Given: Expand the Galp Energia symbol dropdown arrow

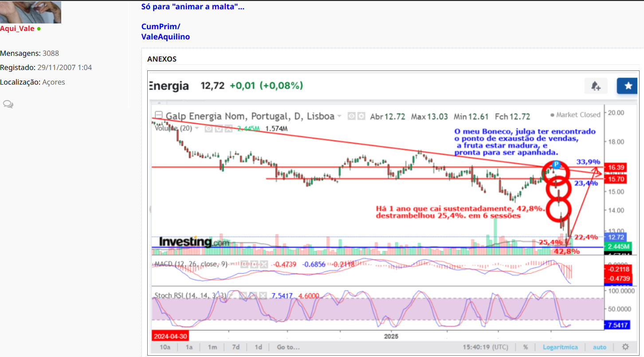Looking at the screenshot, I should click(x=339, y=116).
